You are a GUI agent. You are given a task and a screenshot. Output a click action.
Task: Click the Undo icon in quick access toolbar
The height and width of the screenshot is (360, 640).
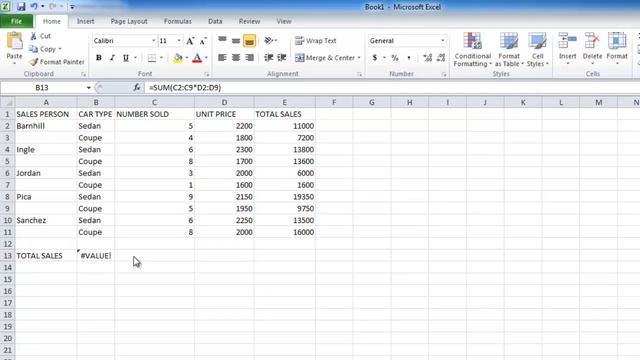click(34, 7)
